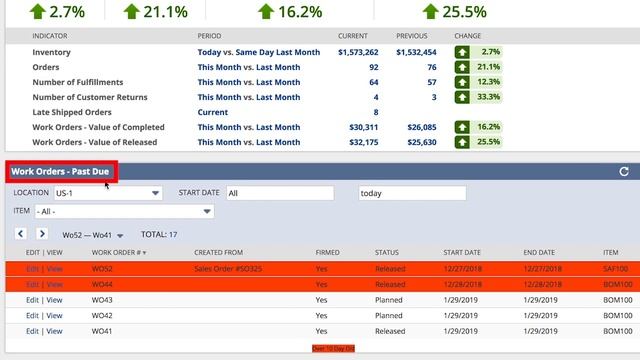Viewport: 640px width, 360px height.
Task: Click the Orders 21.1% up-arrow icon
Action: [462, 67]
